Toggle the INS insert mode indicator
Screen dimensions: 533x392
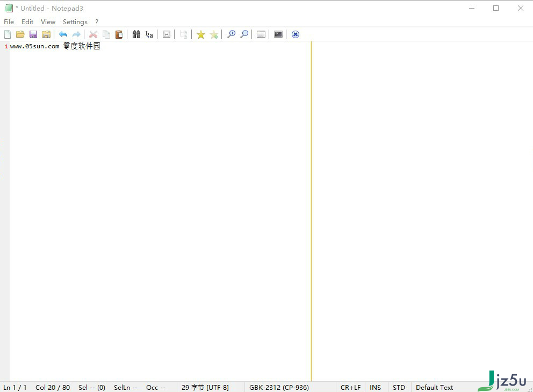[375, 387]
